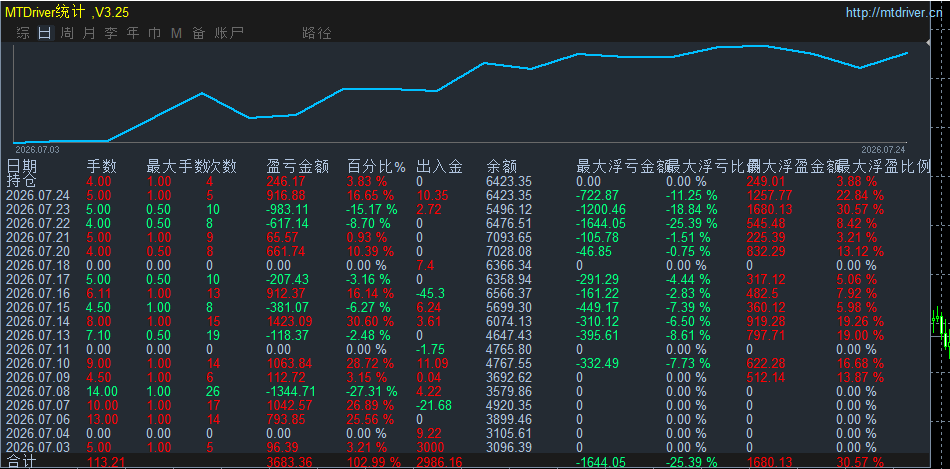Screen dimensions: 950x469
Task: Switch to the 综 summary tab
Action: pyautogui.click(x=23, y=33)
